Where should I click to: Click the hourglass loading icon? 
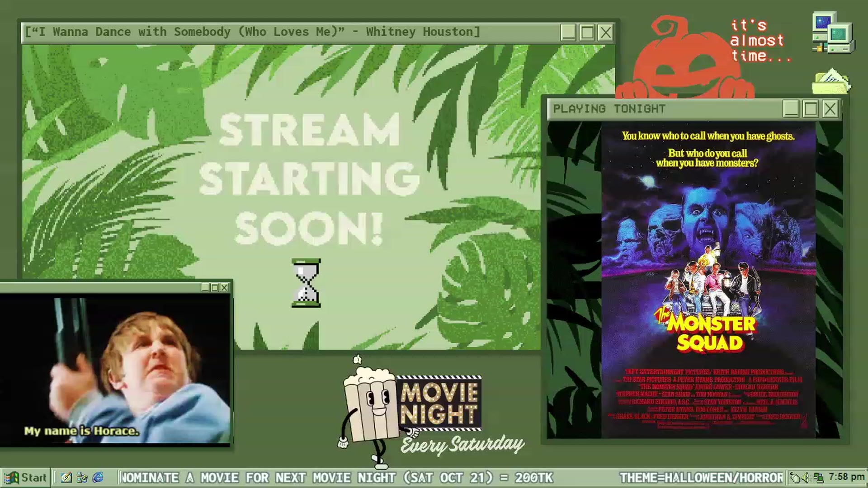pyautogui.click(x=306, y=283)
